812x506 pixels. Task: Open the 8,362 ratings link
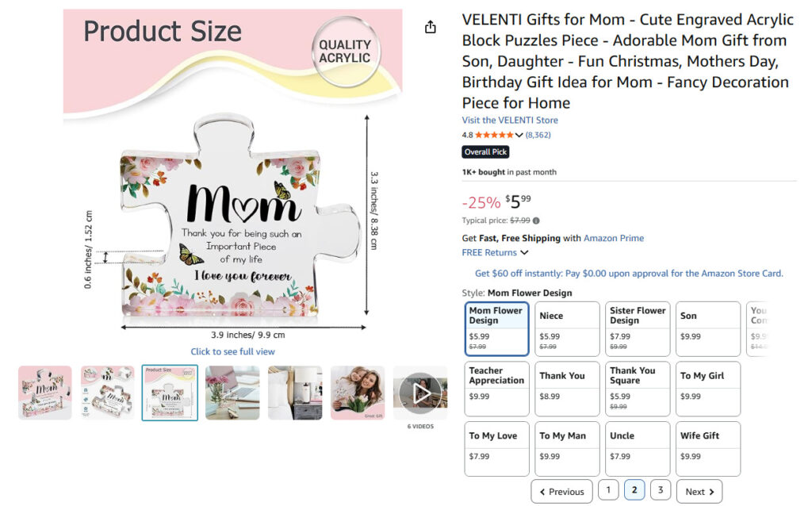tap(538, 135)
